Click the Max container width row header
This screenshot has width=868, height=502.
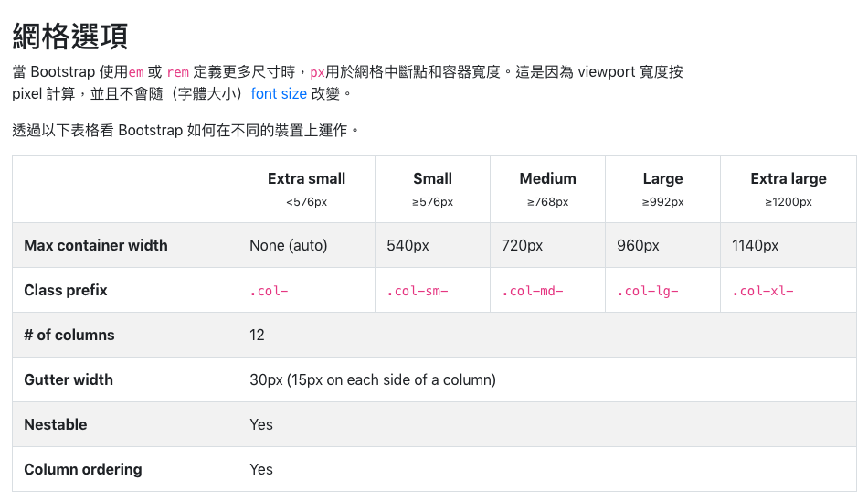[96, 245]
